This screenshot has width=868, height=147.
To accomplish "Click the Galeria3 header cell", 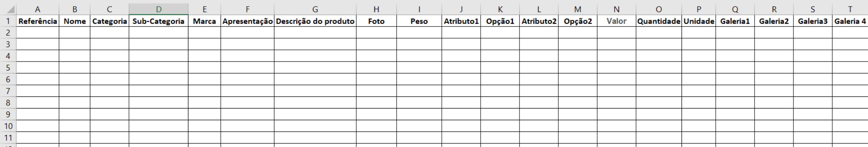I will 813,21.
